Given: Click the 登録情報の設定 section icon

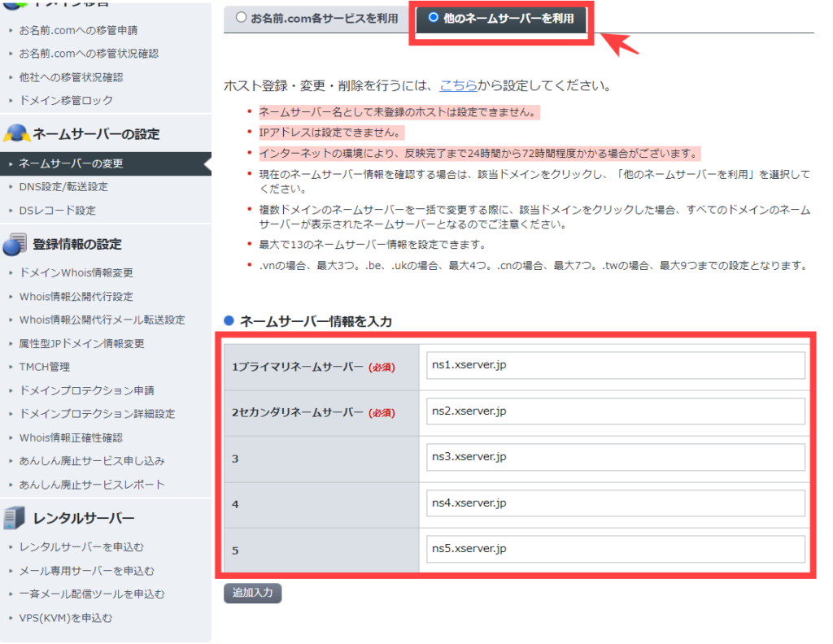Looking at the screenshot, I should point(15,244).
